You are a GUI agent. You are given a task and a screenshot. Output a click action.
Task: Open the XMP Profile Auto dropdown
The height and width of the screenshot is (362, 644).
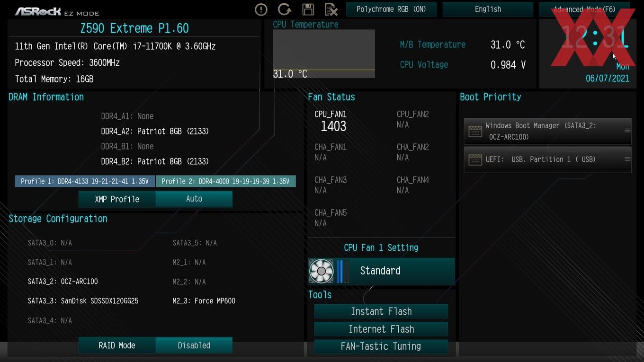pyautogui.click(x=194, y=199)
